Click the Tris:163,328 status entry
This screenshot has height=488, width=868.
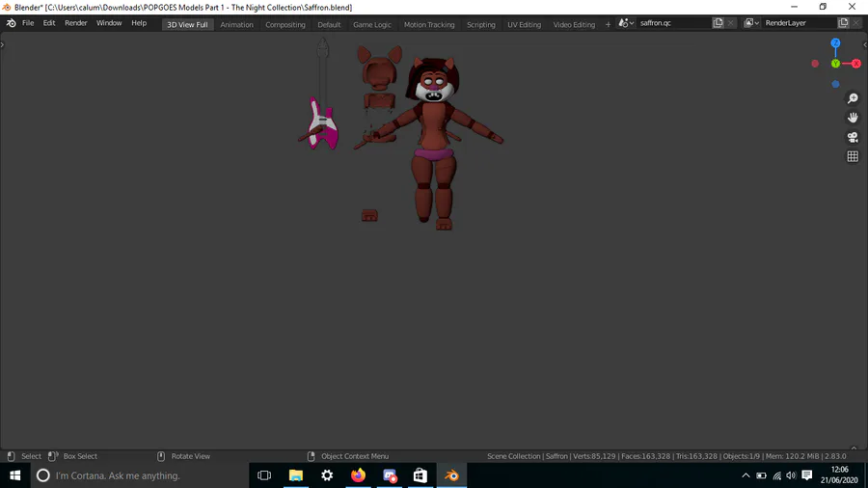696,456
